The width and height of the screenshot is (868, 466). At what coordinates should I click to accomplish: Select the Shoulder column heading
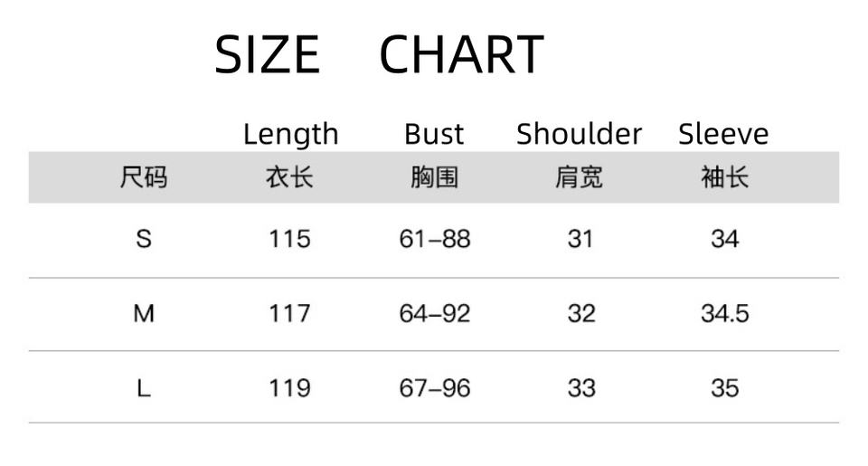click(579, 134)
